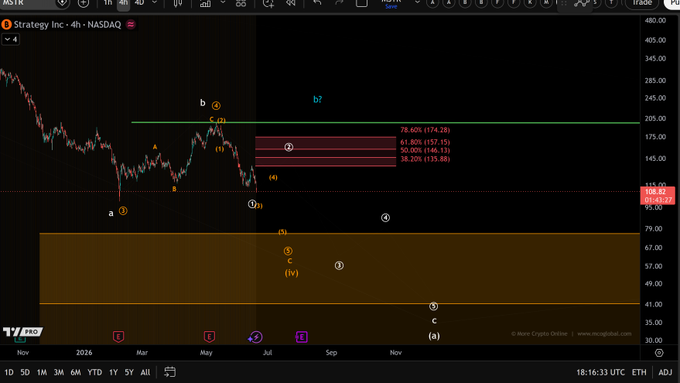This screenshot has width=680, height=383.
Task: Click May red earnings E marker
Action: 209,337
